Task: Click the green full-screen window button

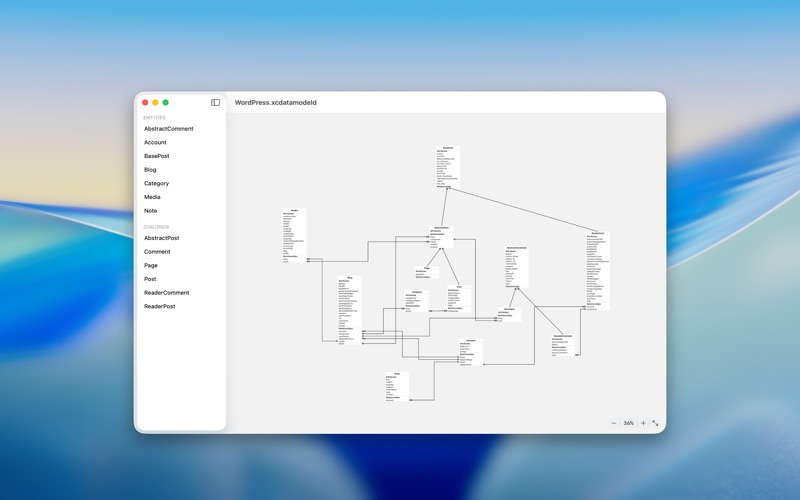Action: (166, 102)
